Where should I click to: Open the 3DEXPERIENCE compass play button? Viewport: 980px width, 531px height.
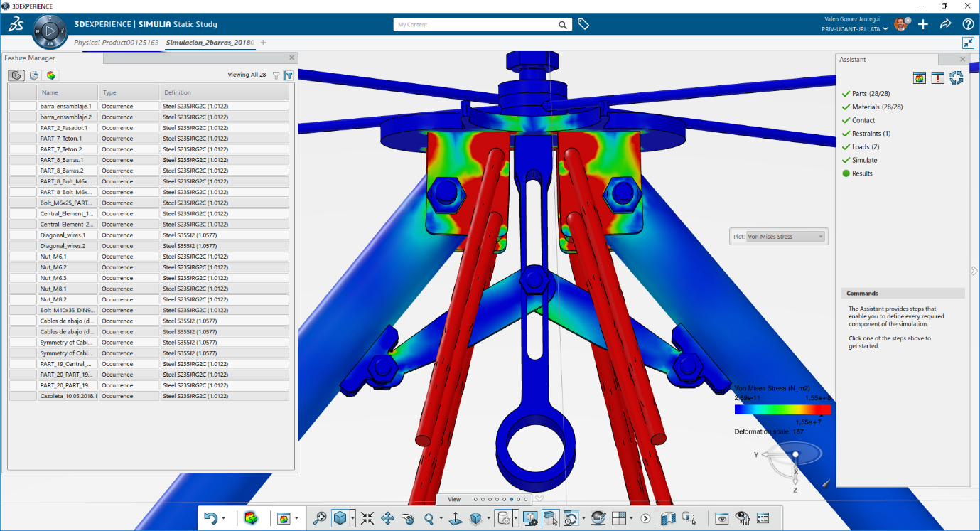[50, 31]
